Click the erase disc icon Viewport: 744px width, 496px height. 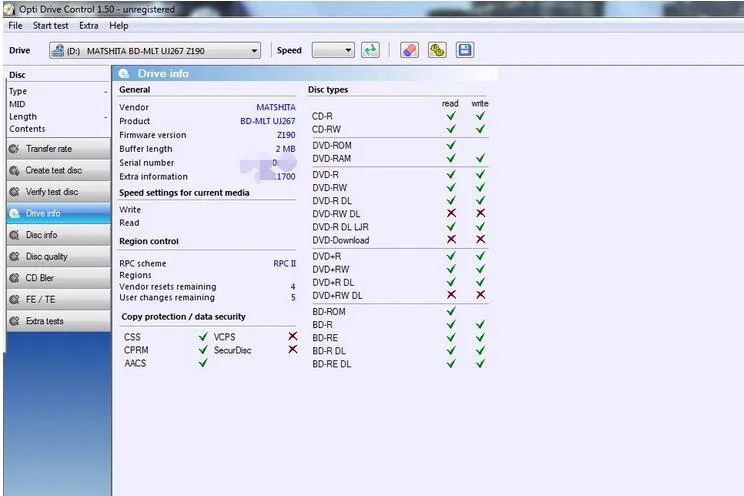(x=409, y=50)
